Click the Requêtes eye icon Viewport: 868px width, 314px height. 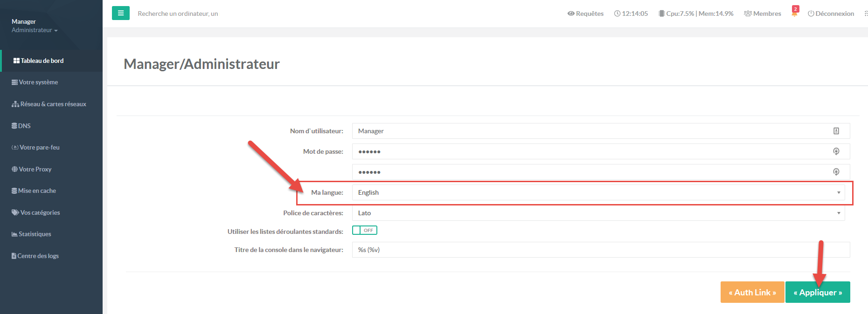tap(570, 14)
